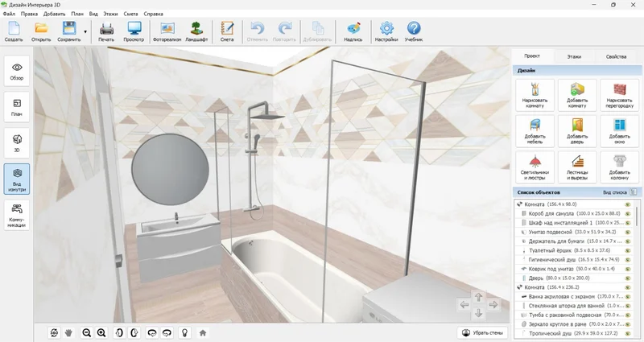
Task: Select Гигиенический душ in object list
Action: coord(573,259)
